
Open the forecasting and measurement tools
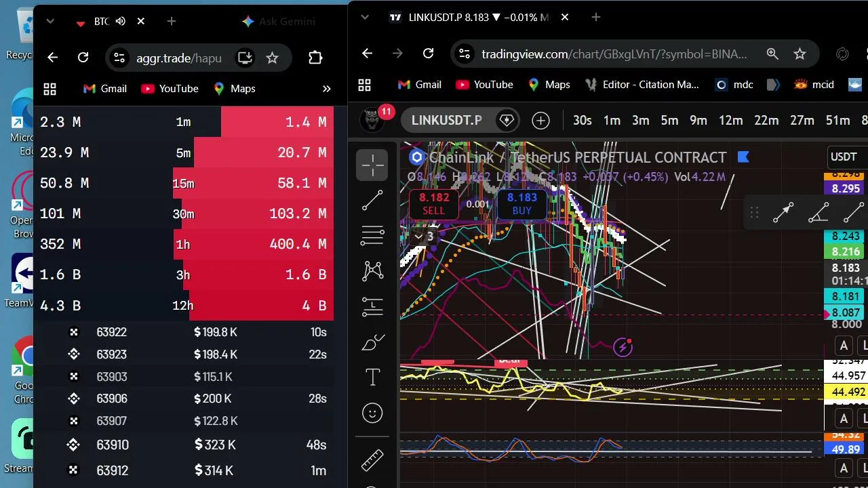372,306
